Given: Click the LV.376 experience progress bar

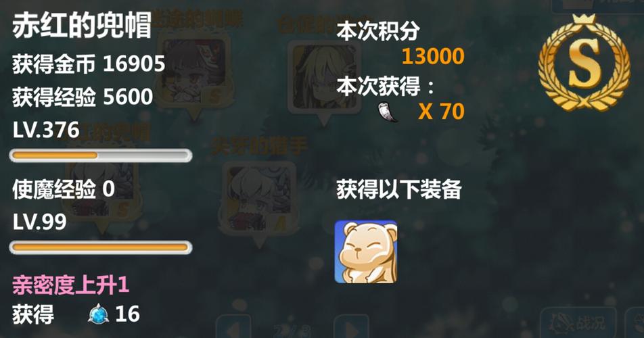Looking at the screenshot, I should [101, 156].
